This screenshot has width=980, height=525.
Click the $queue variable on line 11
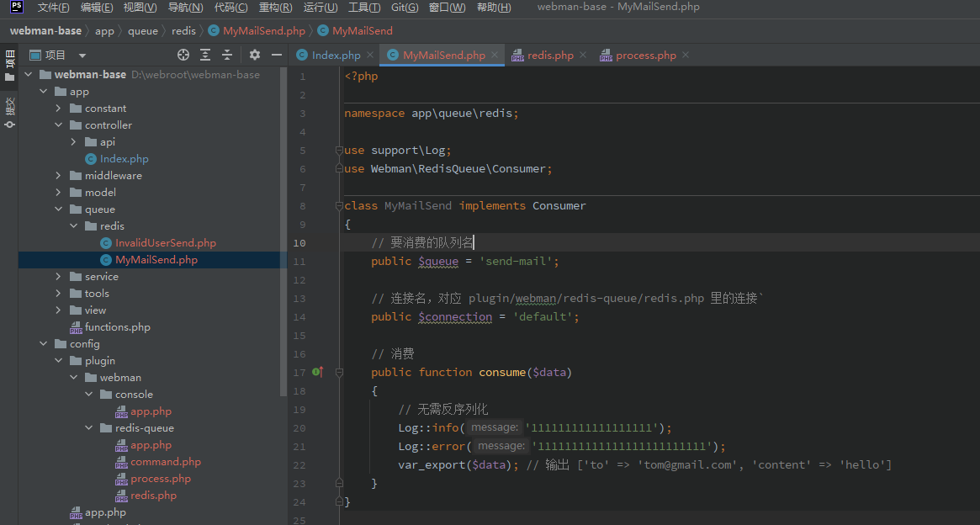pos(438,262)
